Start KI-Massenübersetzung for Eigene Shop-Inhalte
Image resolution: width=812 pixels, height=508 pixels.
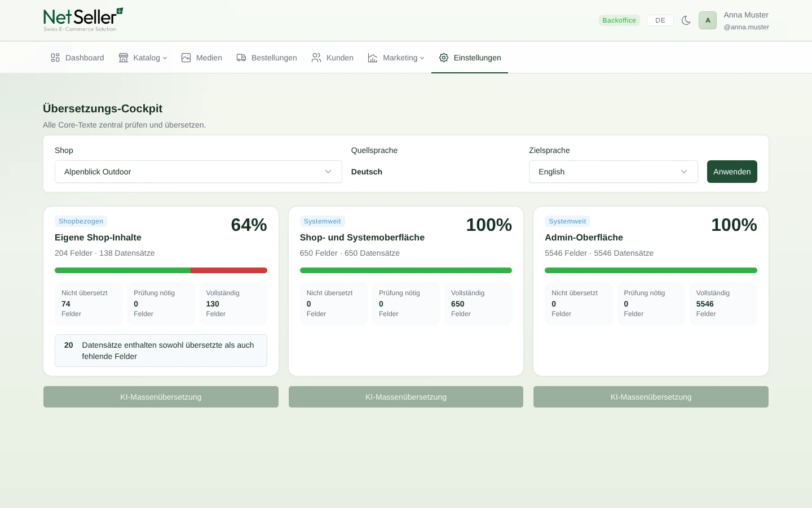[161, 397]
